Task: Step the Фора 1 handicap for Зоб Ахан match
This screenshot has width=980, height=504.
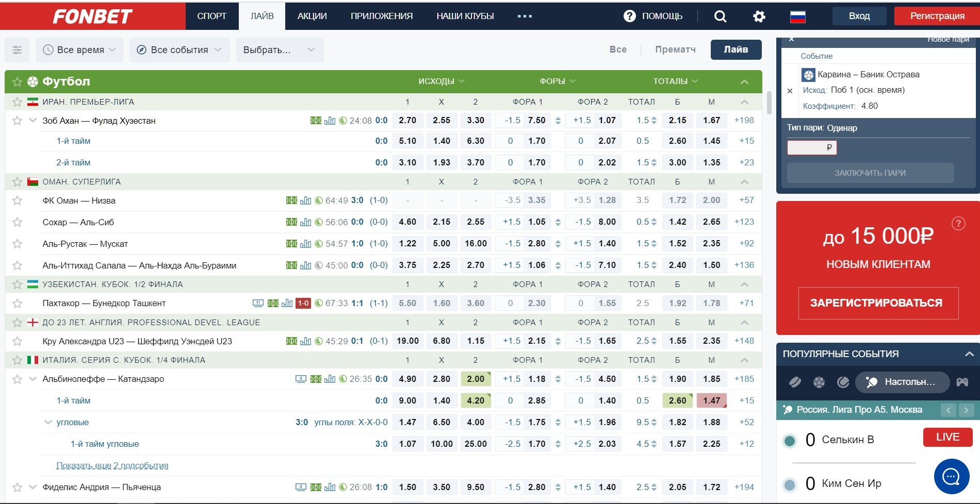Action: [558, 121]
